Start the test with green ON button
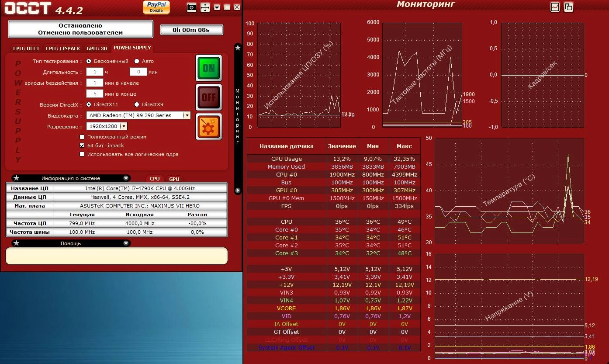Screen dimensions: 609x364 coord(209,68)
